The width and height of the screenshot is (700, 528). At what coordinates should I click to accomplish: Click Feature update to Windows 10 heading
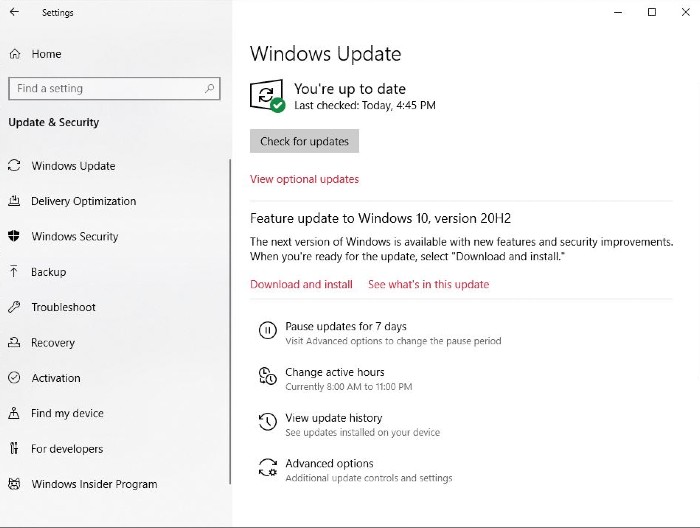point(380,218)
